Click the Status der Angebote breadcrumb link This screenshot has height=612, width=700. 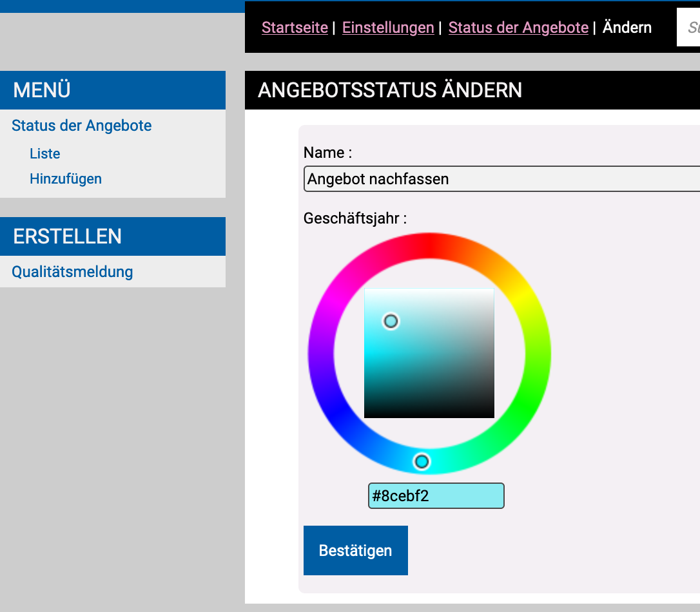(518, 28)
